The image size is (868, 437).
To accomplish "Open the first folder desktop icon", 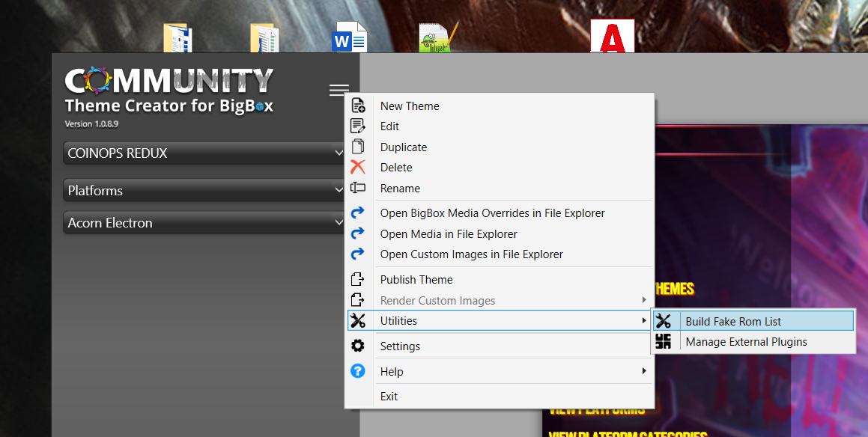I will (177, 38).
